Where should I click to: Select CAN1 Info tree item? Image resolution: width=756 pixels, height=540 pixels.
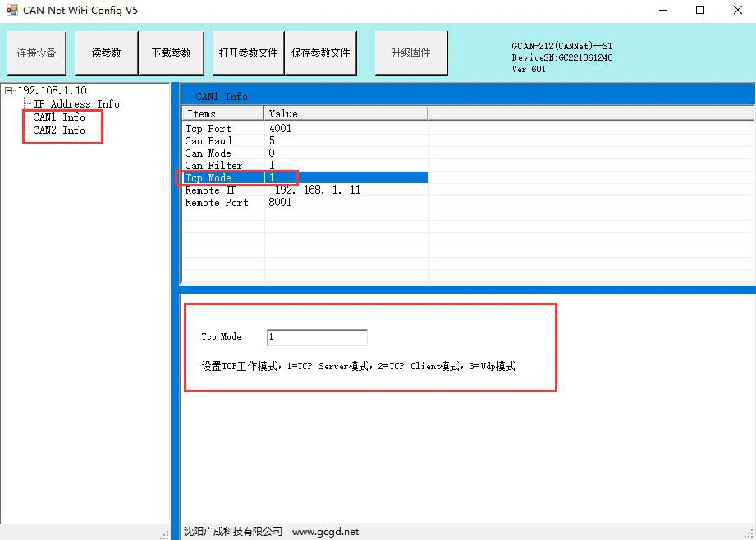[59, 117]
